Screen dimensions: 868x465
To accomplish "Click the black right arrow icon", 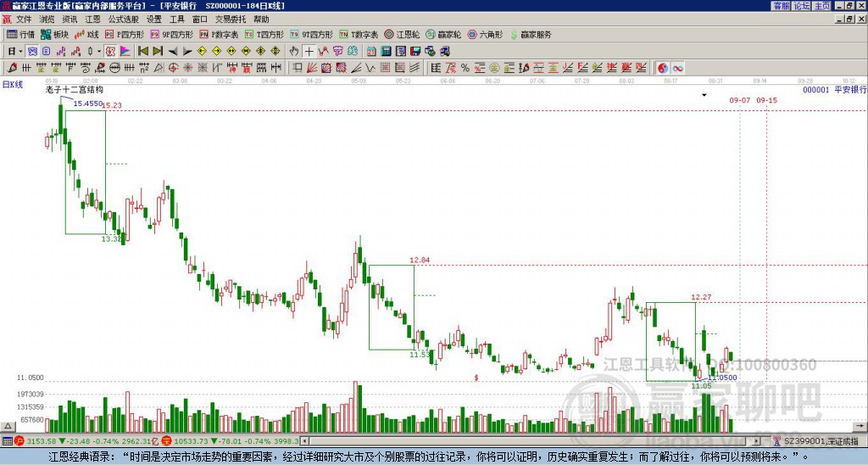I will coord(187,52).
